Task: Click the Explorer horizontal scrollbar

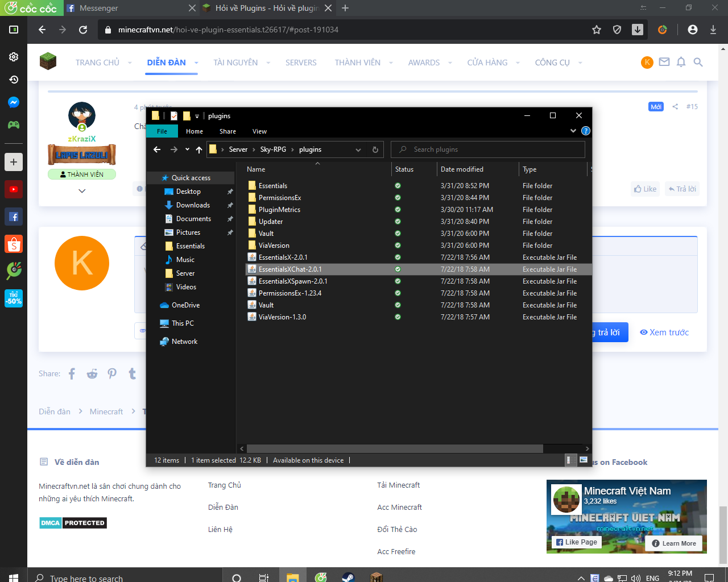Action: coord(395,448)
